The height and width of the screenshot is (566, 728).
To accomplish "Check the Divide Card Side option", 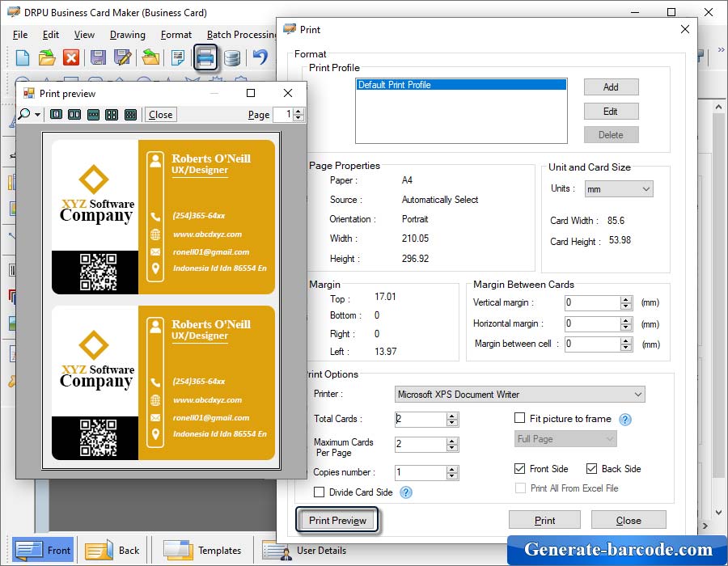I will point(319,492).
